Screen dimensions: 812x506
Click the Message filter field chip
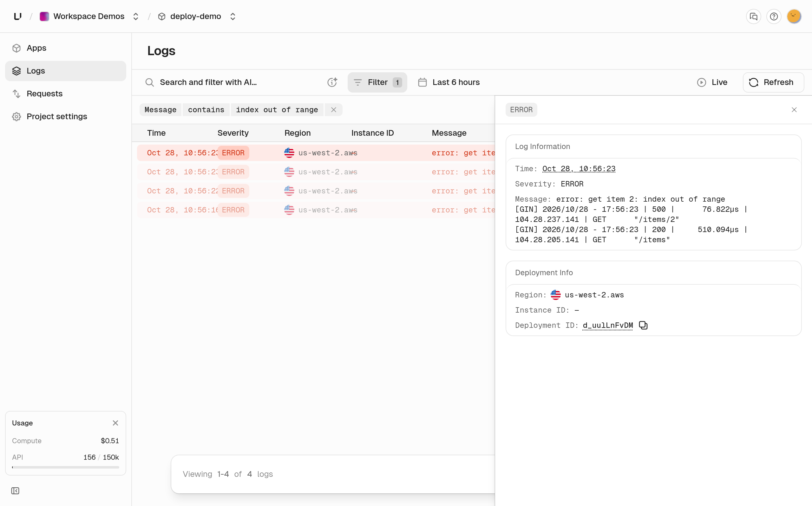click(160, 110)
